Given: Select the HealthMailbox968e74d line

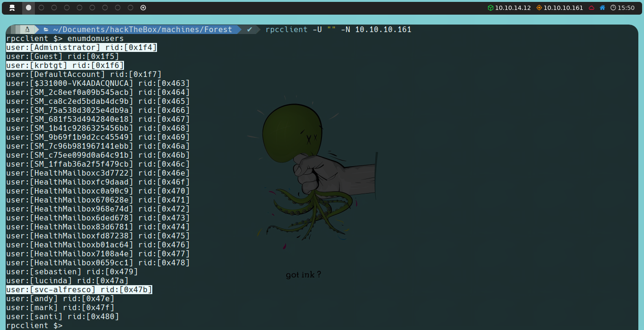Looking at the screenshot, I should tap(98, 209).
